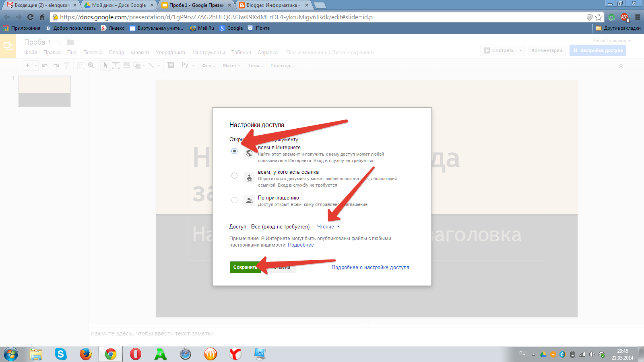644x362 pixels.
Task: Star the 'Проба 1' presentation
Action: pos(59,42)
